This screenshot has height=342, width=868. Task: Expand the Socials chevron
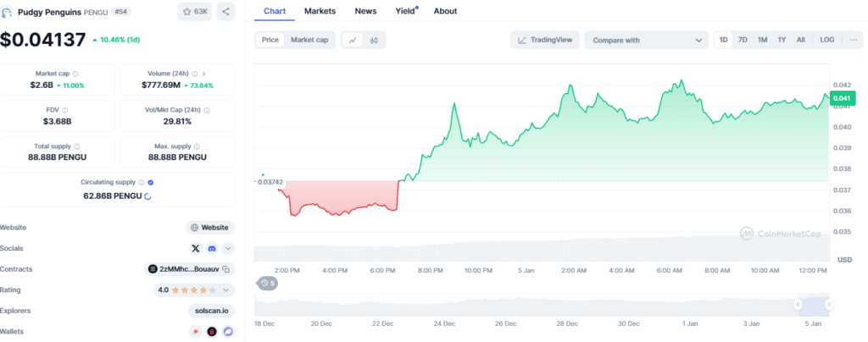coord(229,249)
